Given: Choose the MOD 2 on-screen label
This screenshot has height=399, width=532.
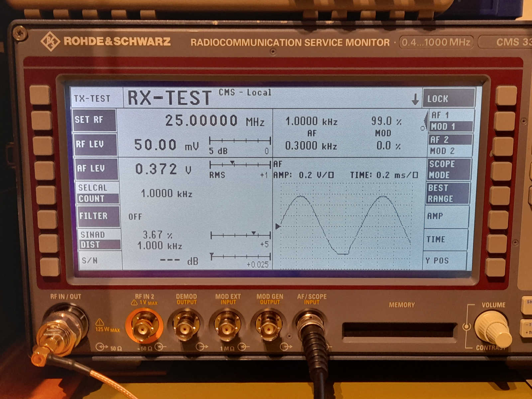Looking at the screenshot, I should click(x=442, y=151).
